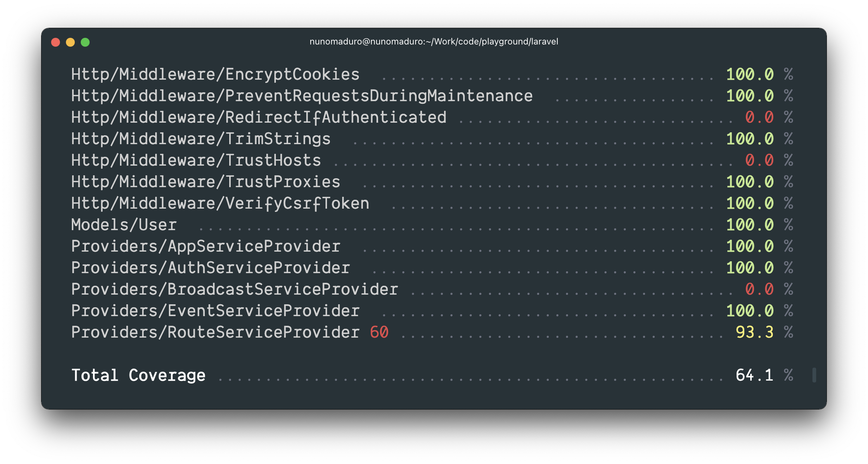The height and width of the screenshot is (464, 868).
Task: Click the Providers/EventServiceProvider entry
Action: point(215,311)
